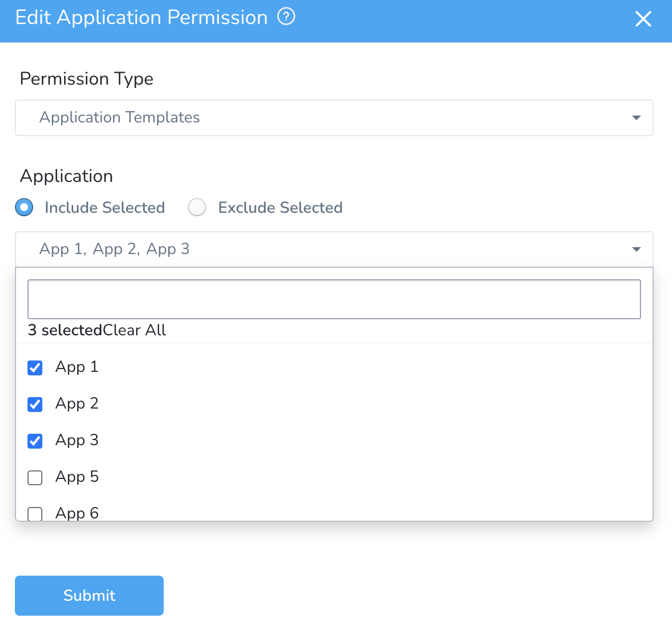The image size is (672, 630).
Task: Uncheck the App 1 checkbox
Action: (x=35, y=367)
